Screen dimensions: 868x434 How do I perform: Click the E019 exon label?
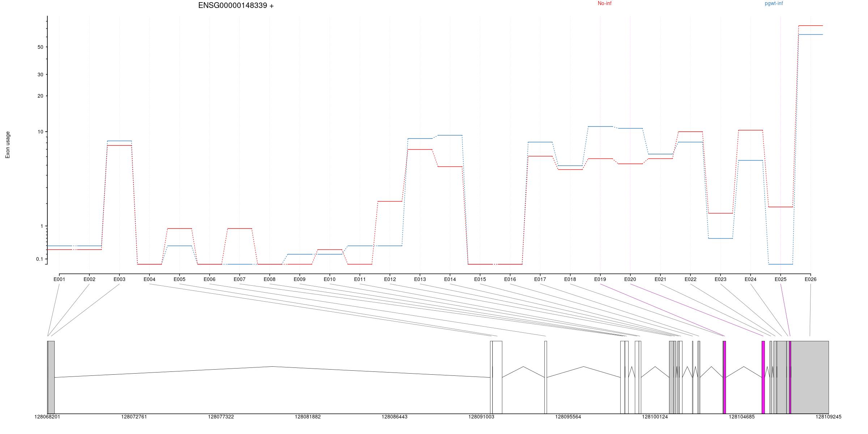(x=600, y=279)
